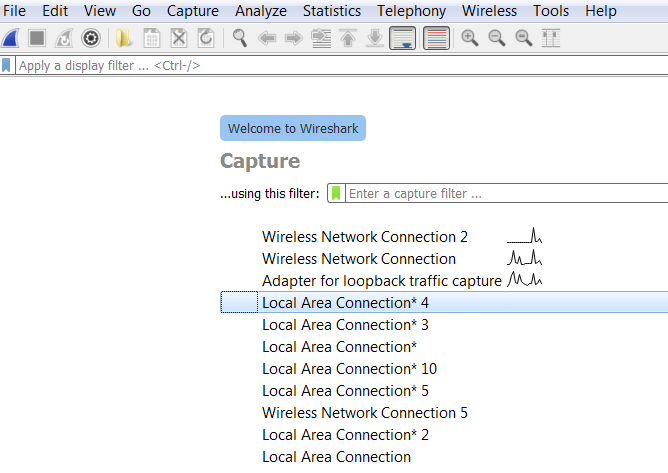The height and width of the screenshot is (473, 668).
Task: Find a packet magnifier icon
Action: click(x=240, y=38)
